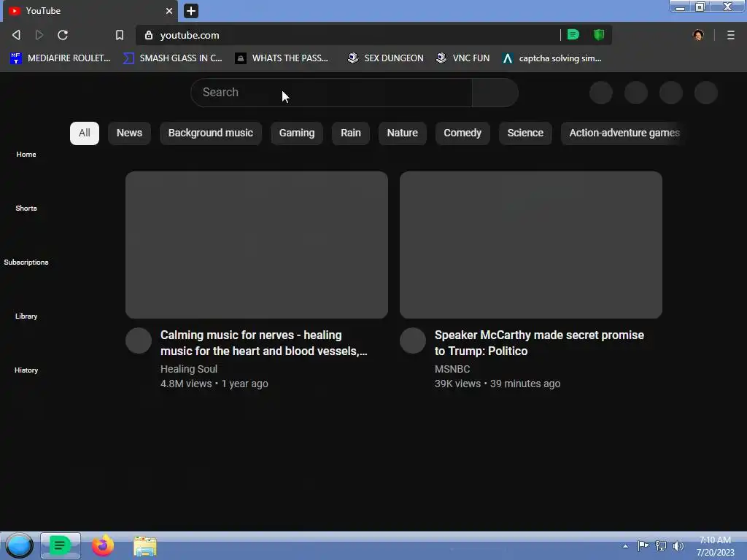Open the taskbar clock showing 7:10 AM
The width and height of the screenshot is (747, 560).
(x=715, y=546)
